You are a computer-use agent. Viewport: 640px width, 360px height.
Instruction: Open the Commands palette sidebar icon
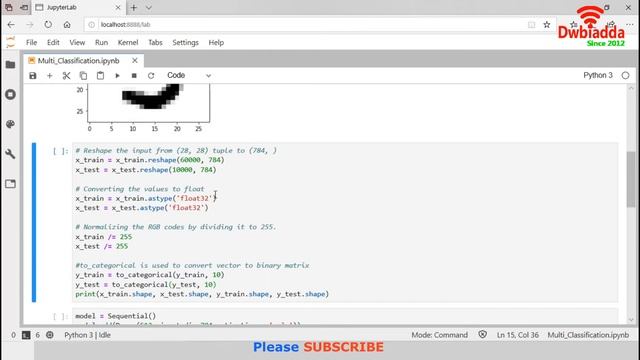click(x=11, y=124)
